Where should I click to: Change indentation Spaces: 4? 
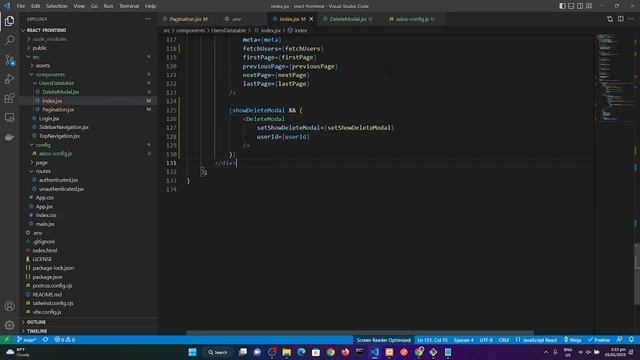(x=463, y=340)
